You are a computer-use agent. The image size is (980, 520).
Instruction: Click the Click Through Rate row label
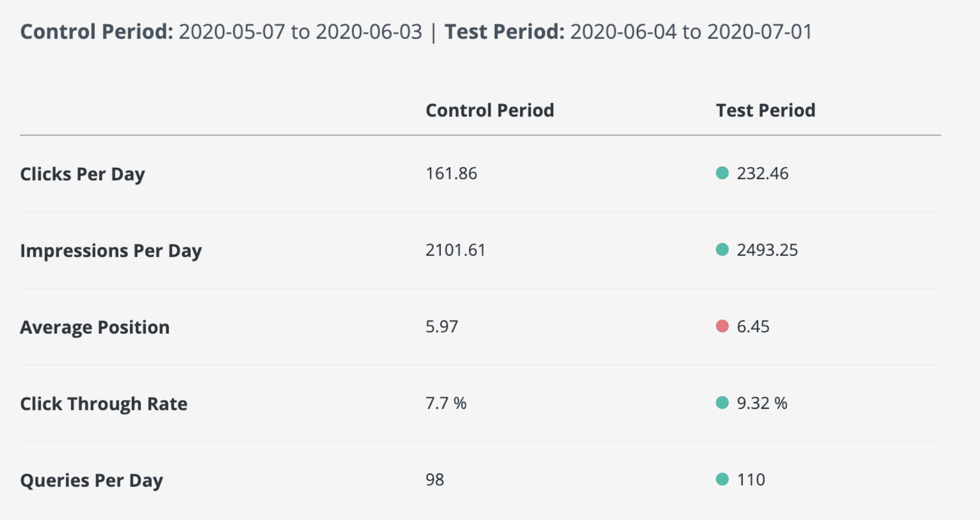(104, 404)
